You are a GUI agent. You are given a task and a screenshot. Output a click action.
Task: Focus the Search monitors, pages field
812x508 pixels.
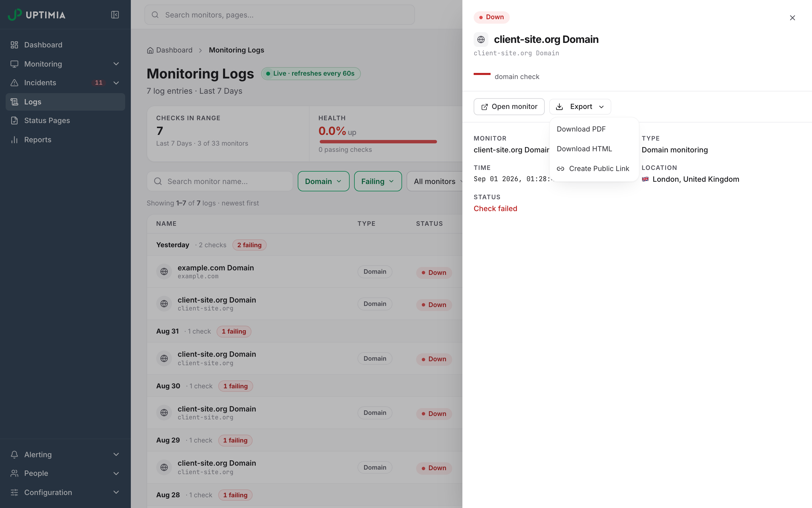coord(279,15)
